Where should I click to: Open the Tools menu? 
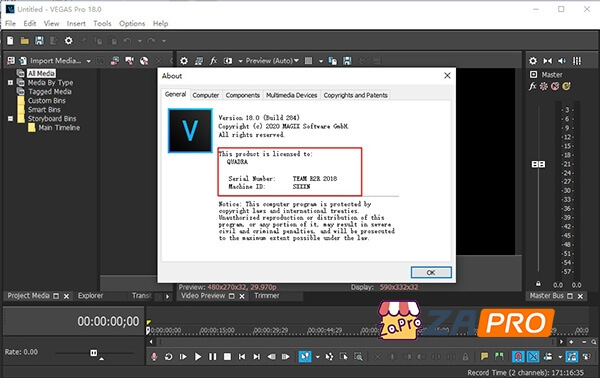[x=102, y=23]
